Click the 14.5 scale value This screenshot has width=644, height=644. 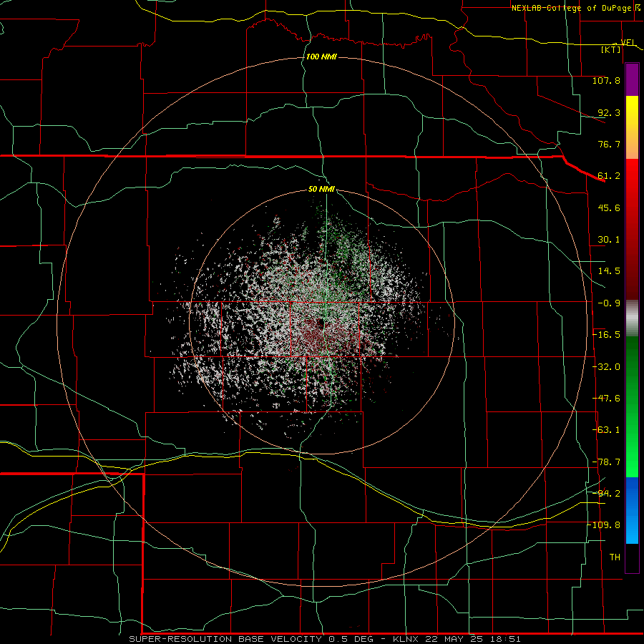click(x=609, y=271)
